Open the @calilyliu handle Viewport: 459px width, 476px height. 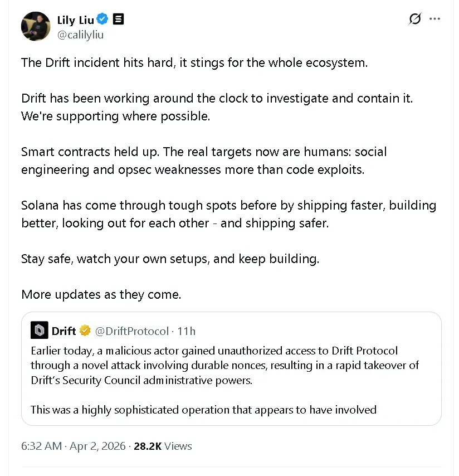click(x=81, y=34)
